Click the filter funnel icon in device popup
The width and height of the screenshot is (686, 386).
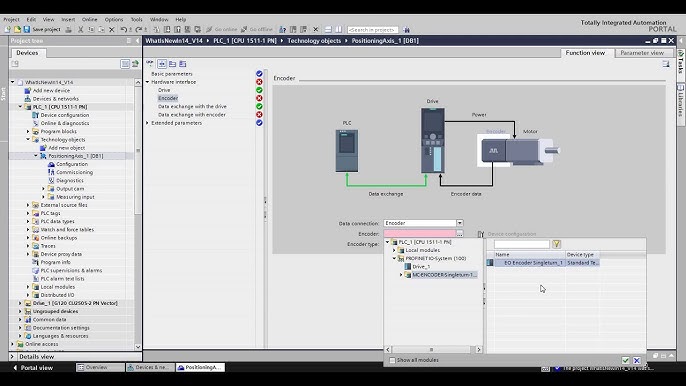[556, 244]
